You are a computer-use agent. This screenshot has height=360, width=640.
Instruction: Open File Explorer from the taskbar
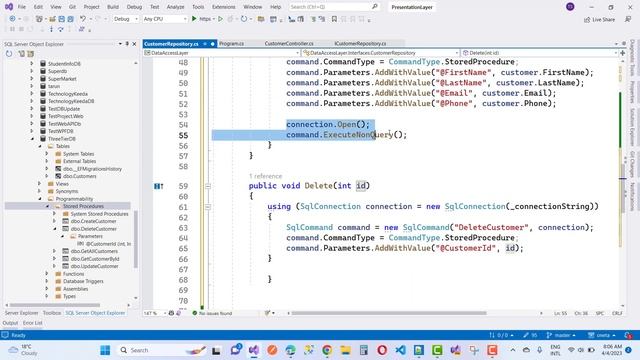pyautogui.click(x=345, y=350)
